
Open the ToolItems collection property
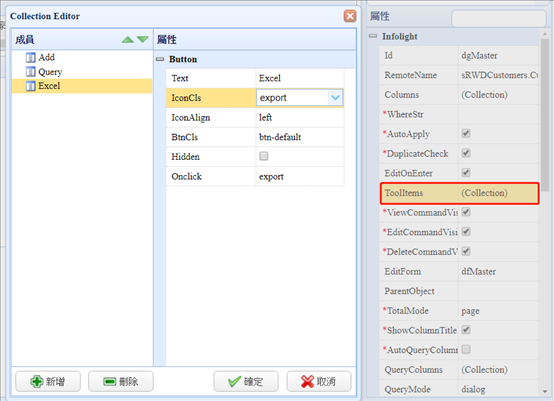click(x=460, y=193)
